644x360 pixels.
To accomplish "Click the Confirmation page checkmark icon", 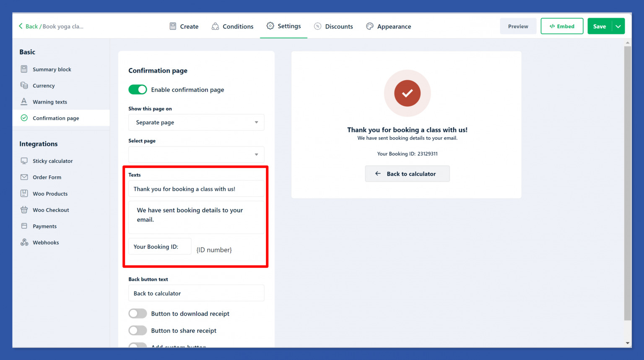I will pyautogui.click(x=24, y=118).
